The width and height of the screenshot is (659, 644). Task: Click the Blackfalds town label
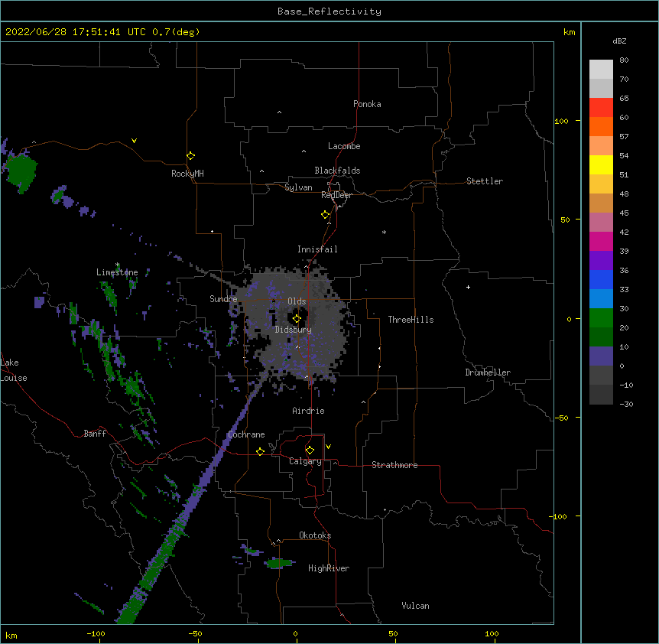point(337,171)
